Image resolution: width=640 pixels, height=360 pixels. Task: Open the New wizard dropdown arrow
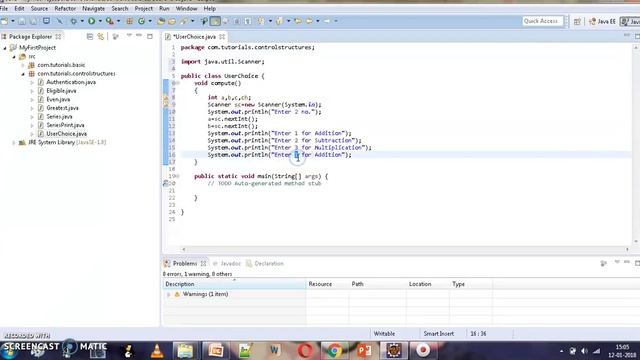(x=13, y=21)
